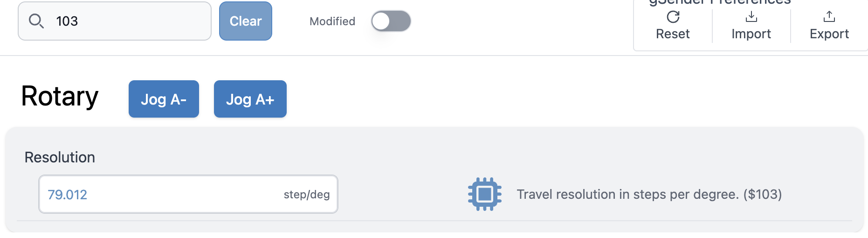The image size is (868, 238).
Task: Click the magnifier search icon
Action: pos(36,21)
